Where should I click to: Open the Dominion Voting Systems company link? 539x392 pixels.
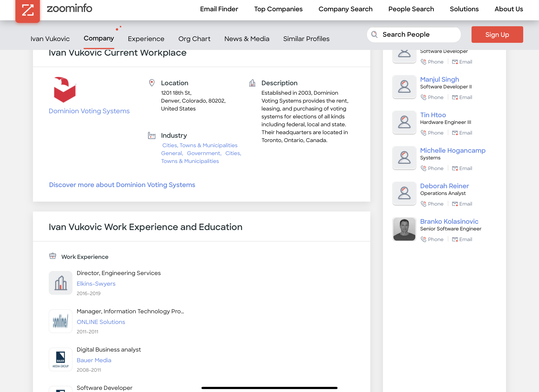coord(89,111)
